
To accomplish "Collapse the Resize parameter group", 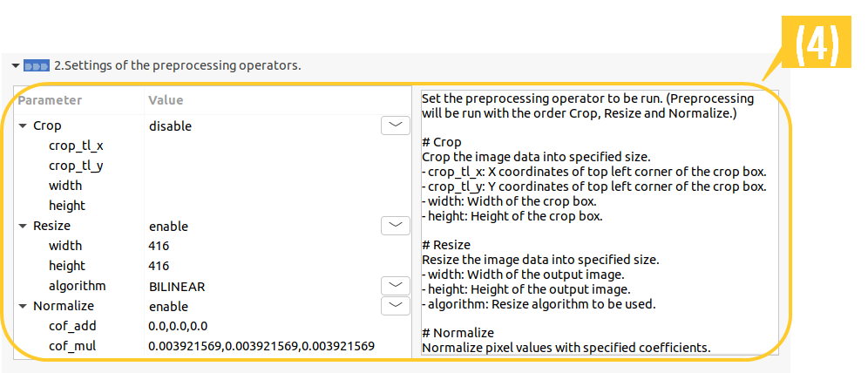I will (x=23, y=227).
